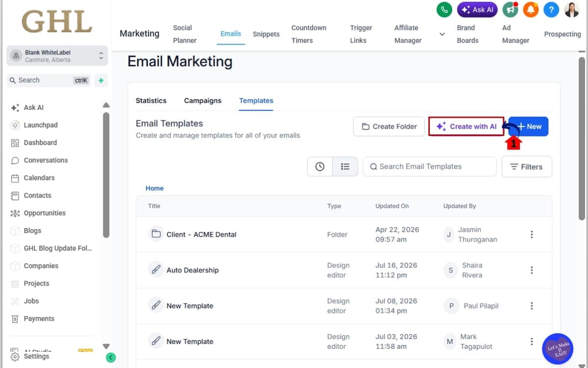Viewport: 588px width, 368px height.
Task: Click the Updated On column header
Action: 392,206
